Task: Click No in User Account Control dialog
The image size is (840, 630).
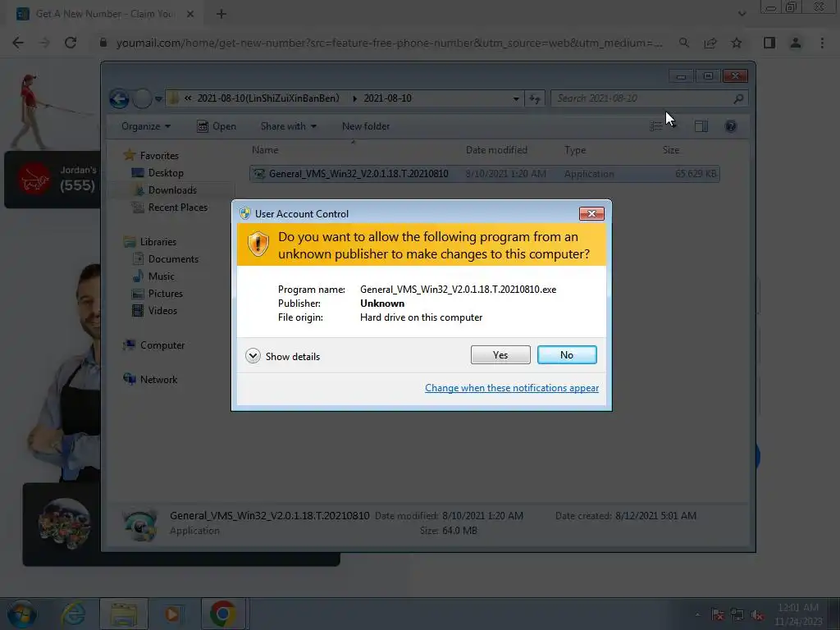Action: [x=567, y=354]
